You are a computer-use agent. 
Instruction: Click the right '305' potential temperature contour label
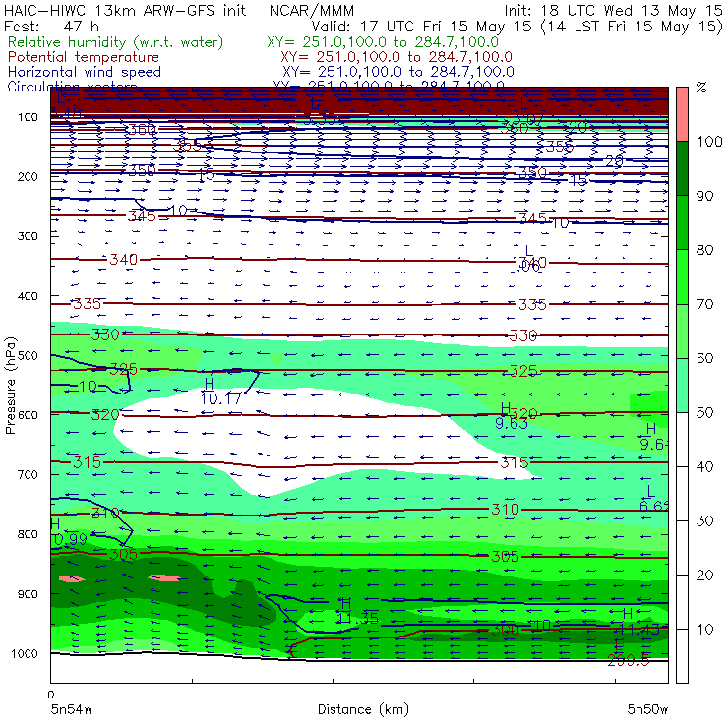coord(505,556)
